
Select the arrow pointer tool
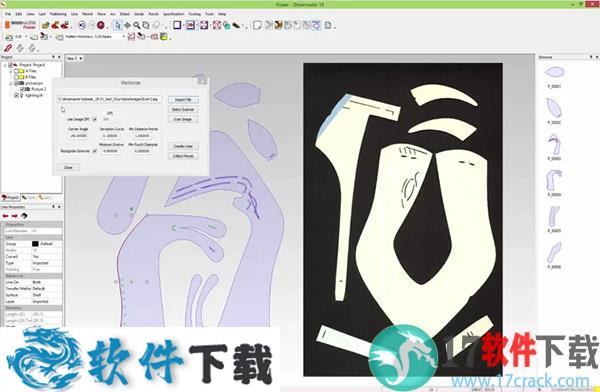tap(117, 25)
